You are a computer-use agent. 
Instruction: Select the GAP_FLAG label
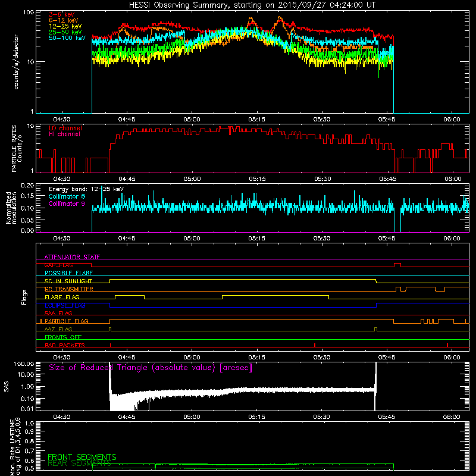coord(58,265)
